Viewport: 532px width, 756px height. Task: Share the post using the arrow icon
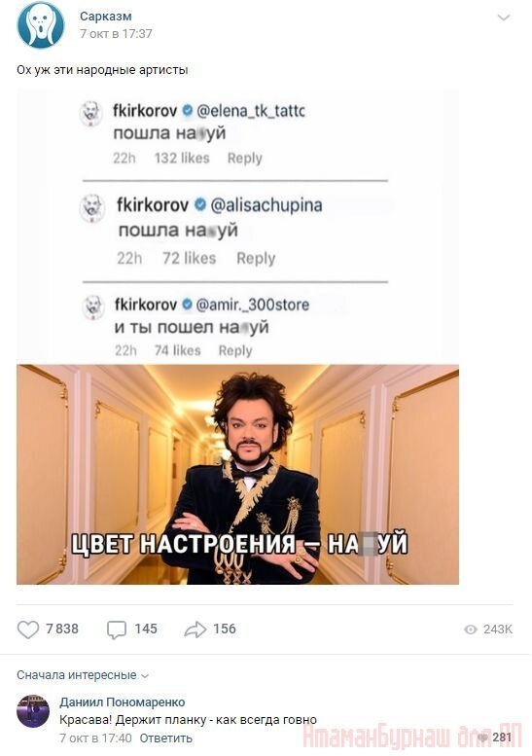(195, 630)
